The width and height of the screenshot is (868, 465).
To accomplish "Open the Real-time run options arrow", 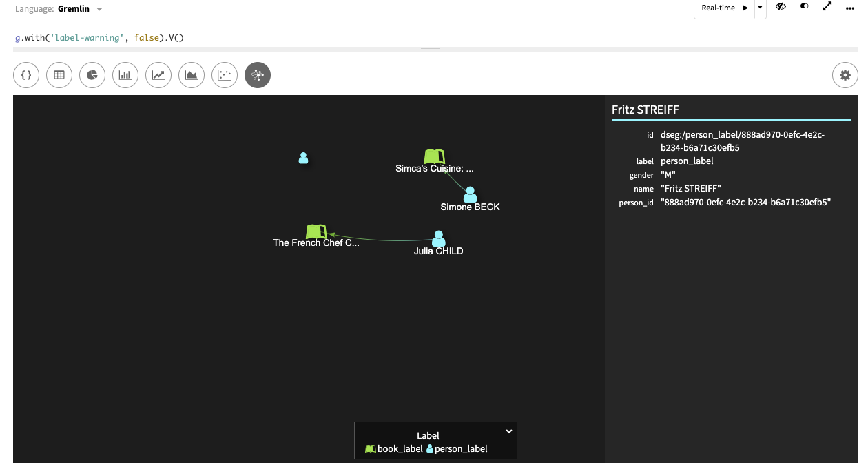I will tap(760, 8).
